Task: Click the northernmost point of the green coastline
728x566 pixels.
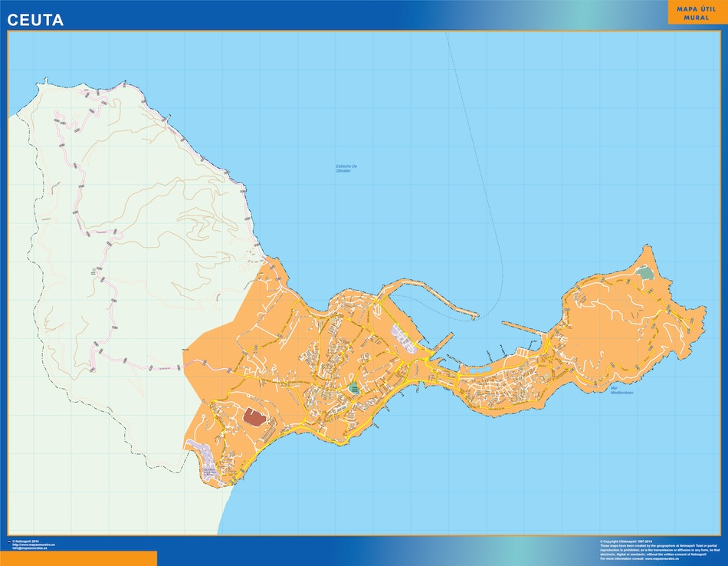Action: coord(48,79)
